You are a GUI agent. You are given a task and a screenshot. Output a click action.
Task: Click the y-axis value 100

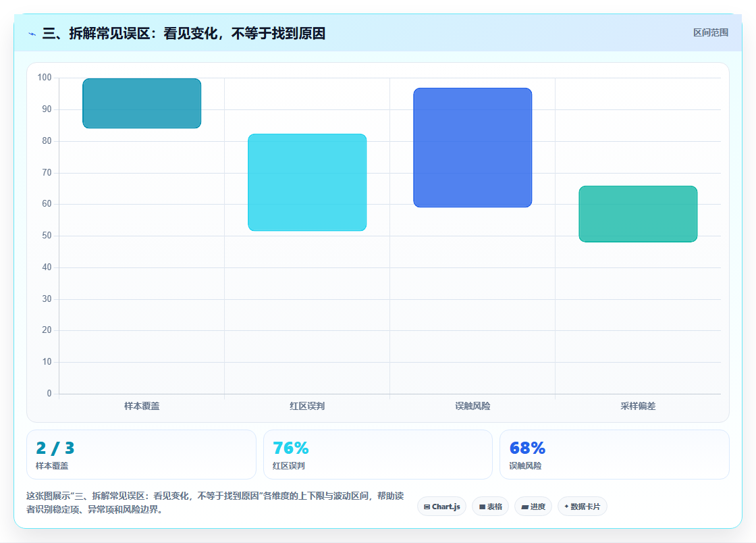pos(45,77)
